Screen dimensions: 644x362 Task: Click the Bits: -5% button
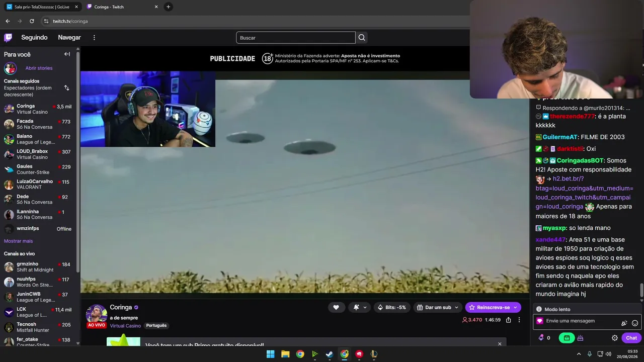tap(391, 307)
